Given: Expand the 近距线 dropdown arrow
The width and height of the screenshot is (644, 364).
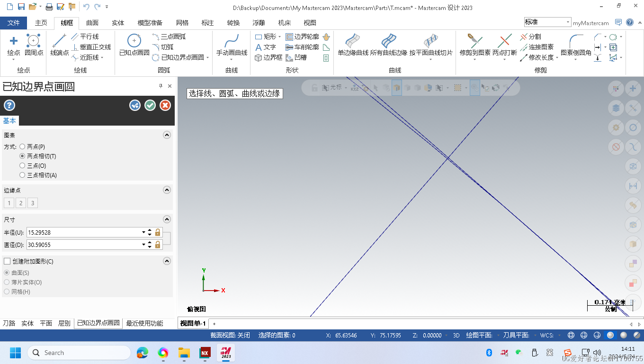Looking at the screenshot, I should [102, 58].
